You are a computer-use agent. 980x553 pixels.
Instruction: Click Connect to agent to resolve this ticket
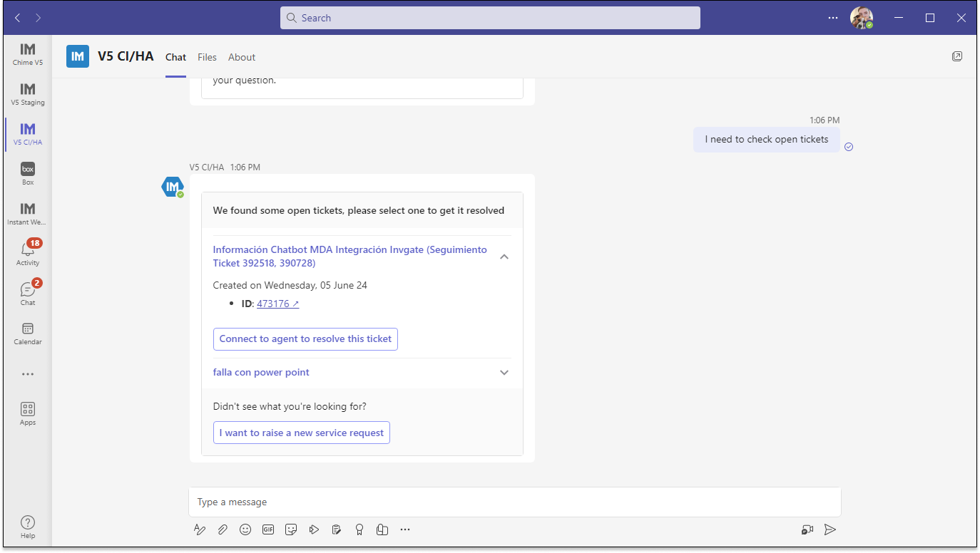305,339
